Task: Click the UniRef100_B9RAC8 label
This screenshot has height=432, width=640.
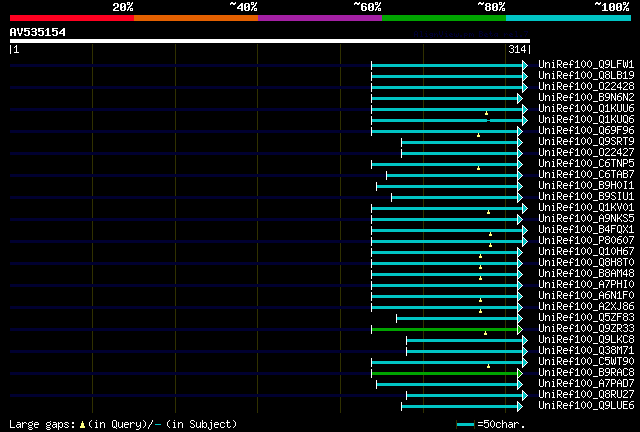Action: click(586, 373)
